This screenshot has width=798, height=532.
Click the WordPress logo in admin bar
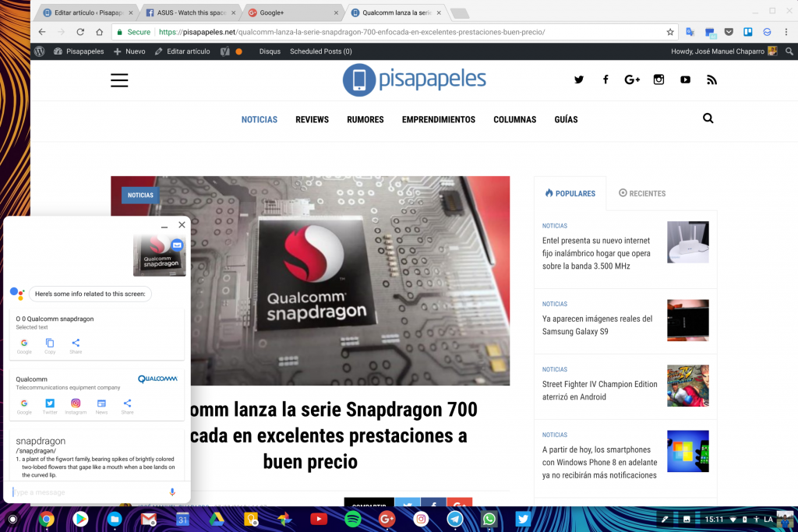click(40, 51)
